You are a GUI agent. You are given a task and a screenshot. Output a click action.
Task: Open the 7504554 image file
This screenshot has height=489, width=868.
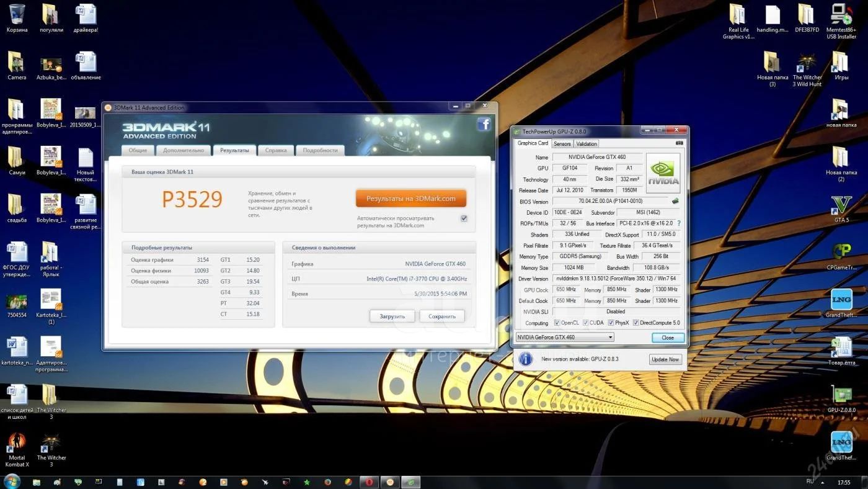pos(17,302)
